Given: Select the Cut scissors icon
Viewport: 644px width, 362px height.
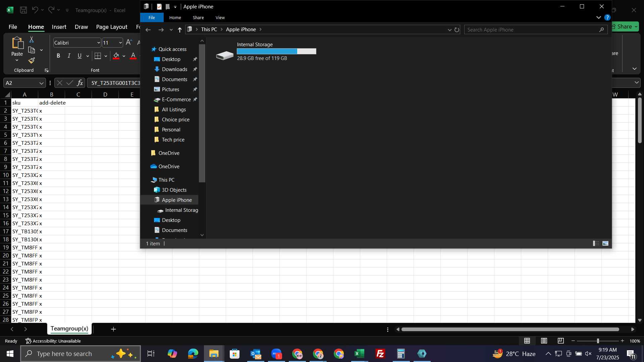Looking at the screenshot, I should click(32, 40).
